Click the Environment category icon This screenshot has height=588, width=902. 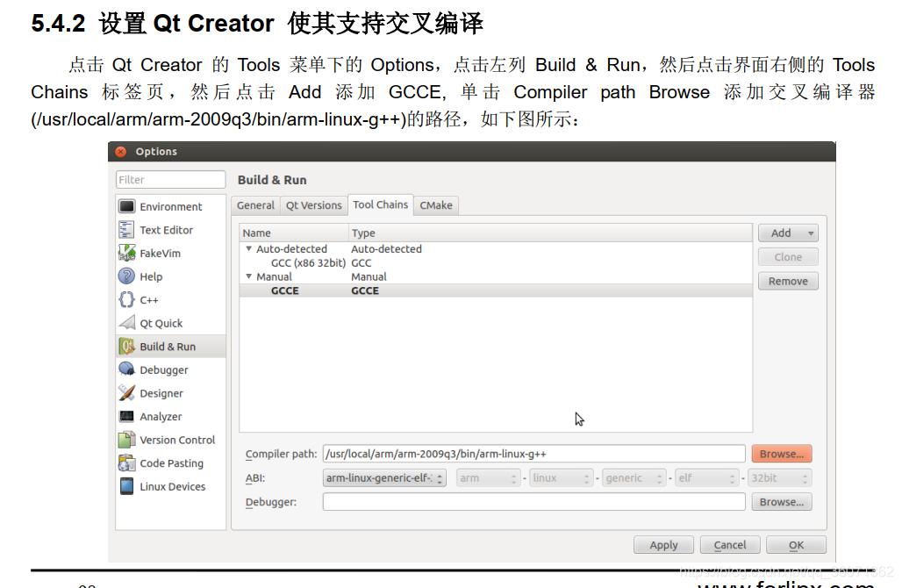pos(126,206)
